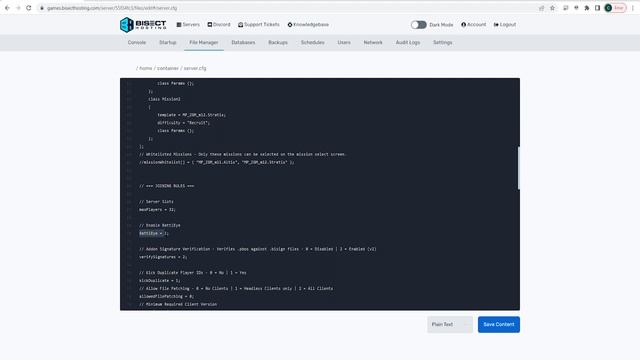This screenshot has height=360, width=640.
Task: Open the Users tab
Action: pos(344,42)
